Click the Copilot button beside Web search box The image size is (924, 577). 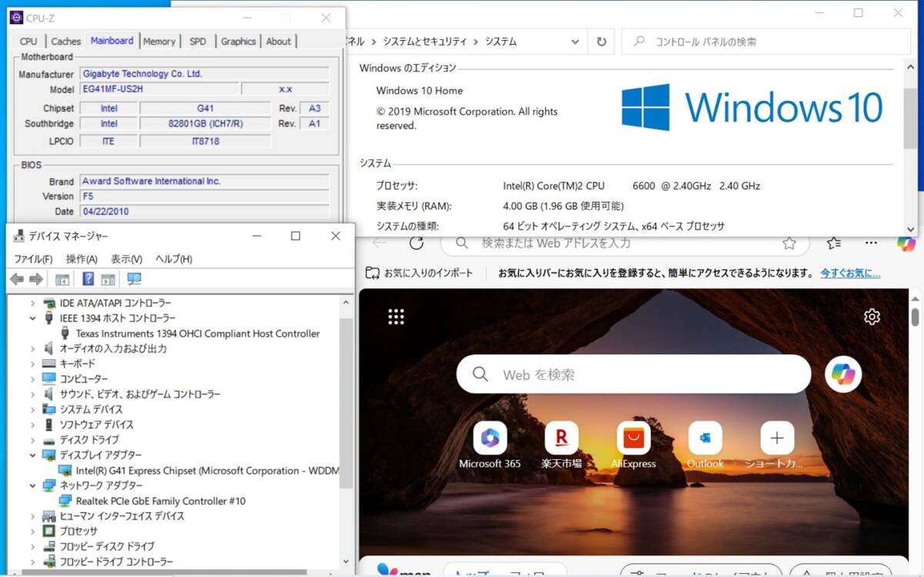(843, 374)
